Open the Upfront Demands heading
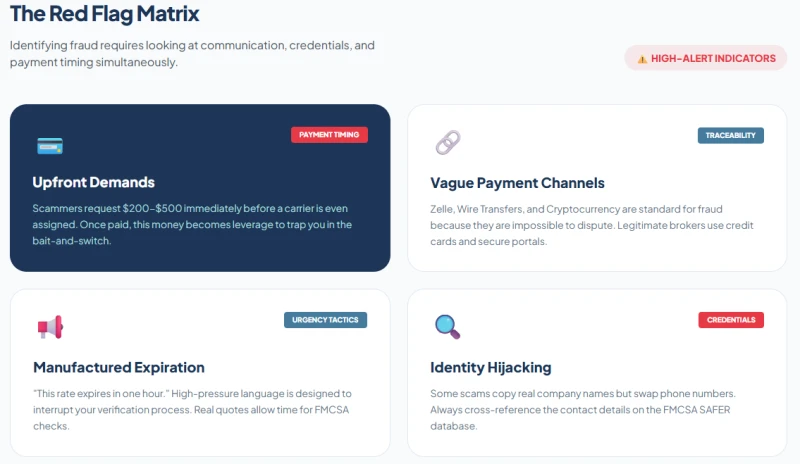 (x=94, y=183)
